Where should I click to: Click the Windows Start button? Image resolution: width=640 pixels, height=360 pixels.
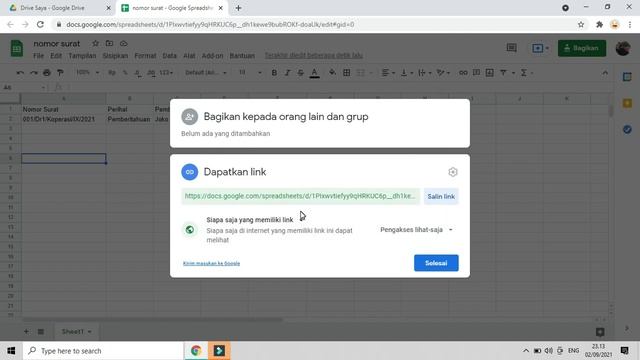[11, 351]
